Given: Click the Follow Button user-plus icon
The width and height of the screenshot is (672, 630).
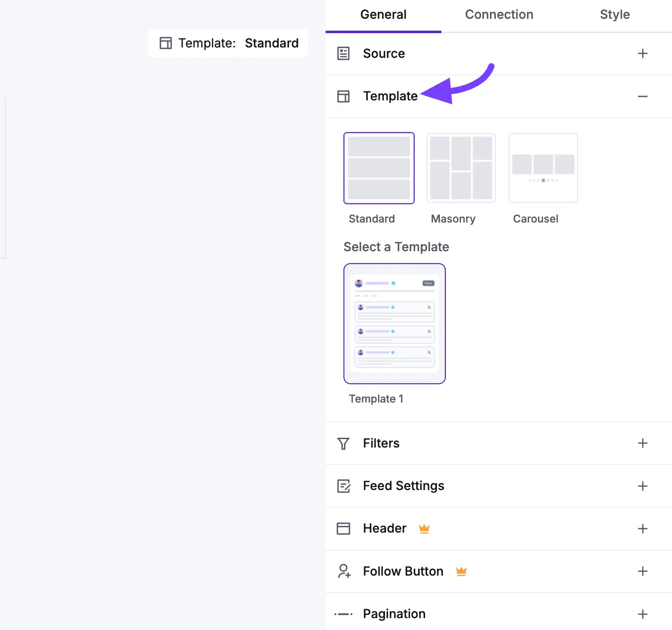Looking at the screenshot, I should [344, 571].
